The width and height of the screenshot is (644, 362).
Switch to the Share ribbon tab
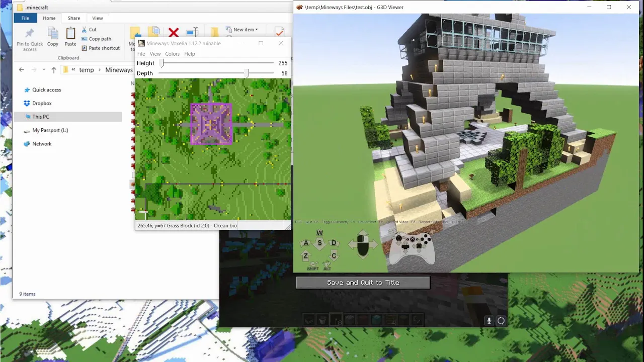click(74, 18)
